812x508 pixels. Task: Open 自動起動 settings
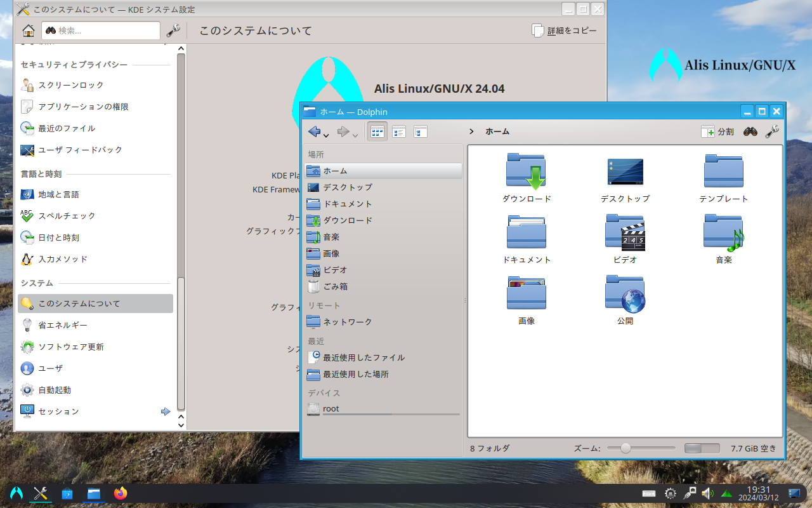[x=95, y=390]
